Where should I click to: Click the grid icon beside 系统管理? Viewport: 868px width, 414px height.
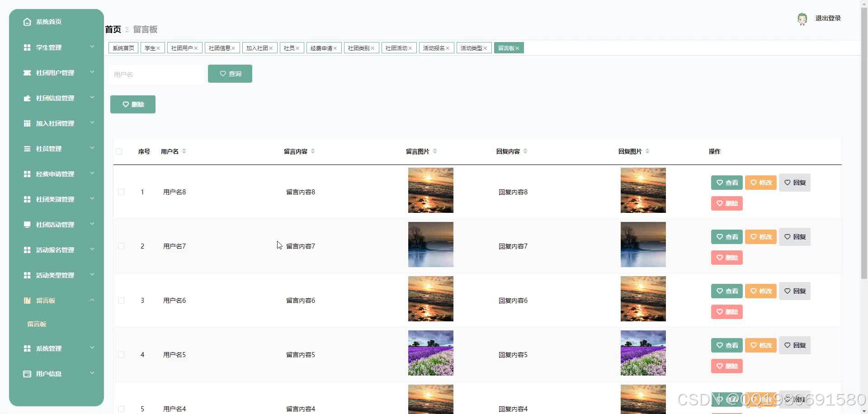(x=27, y=348)
